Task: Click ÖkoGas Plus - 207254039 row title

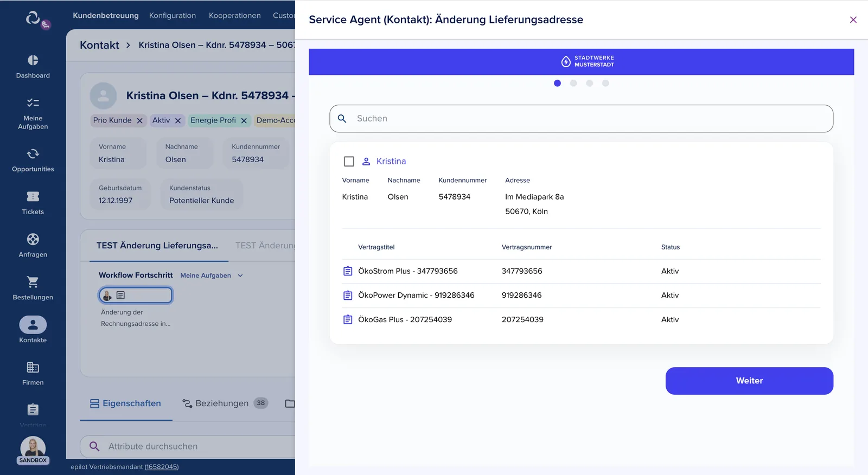Action: [x=405, y=319]
